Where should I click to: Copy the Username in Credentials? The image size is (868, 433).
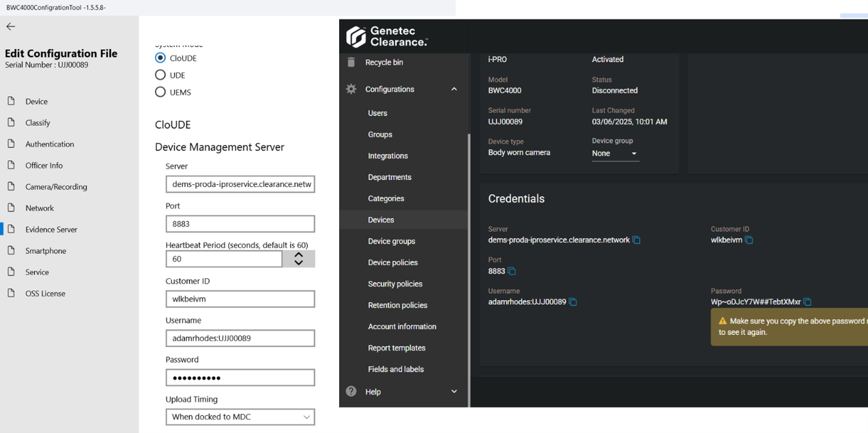click(573, 302)
